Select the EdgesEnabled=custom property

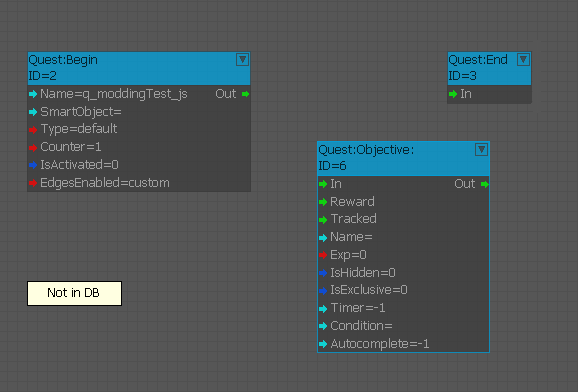pos(105,183)
